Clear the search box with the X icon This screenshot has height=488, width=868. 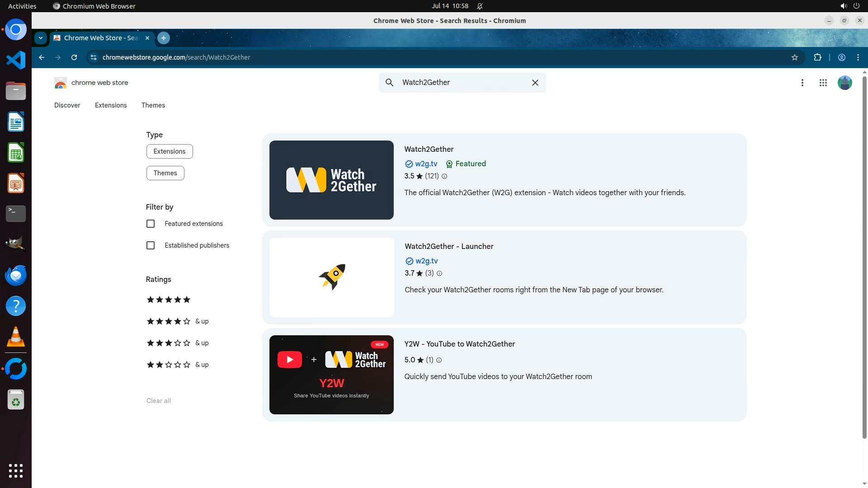(535, 83)
